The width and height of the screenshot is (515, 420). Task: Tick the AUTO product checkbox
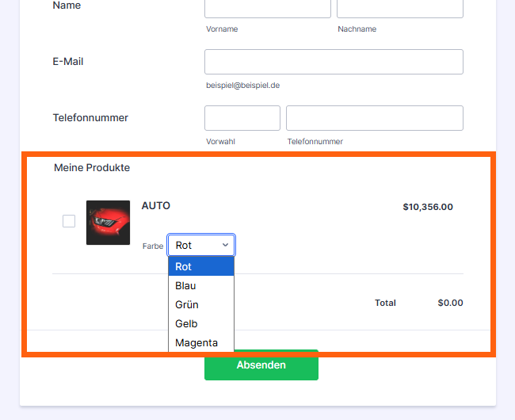pos(69,221)
